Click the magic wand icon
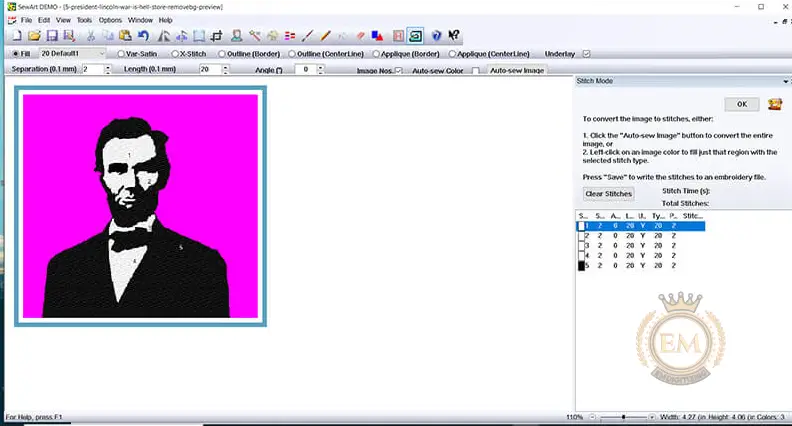Viewport: 792px width, 426px height. click(255, 36)
